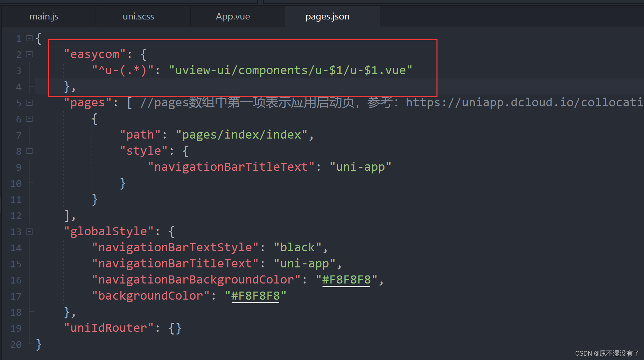Click the "^u-(.*)" regex key
This screenshot has width=644, height=360.
pos(123,70)
